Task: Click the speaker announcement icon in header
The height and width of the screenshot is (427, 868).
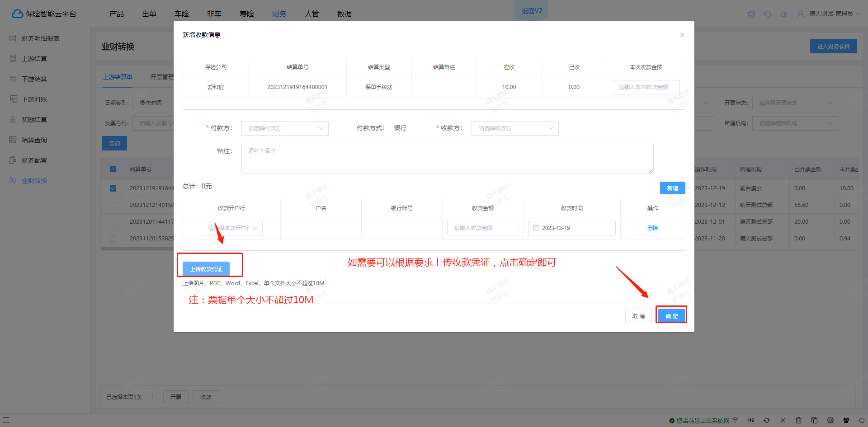Action: point(784,14)
